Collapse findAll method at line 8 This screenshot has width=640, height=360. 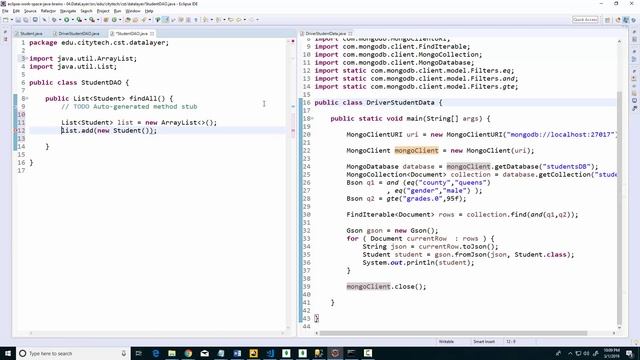tap(27, 98)
